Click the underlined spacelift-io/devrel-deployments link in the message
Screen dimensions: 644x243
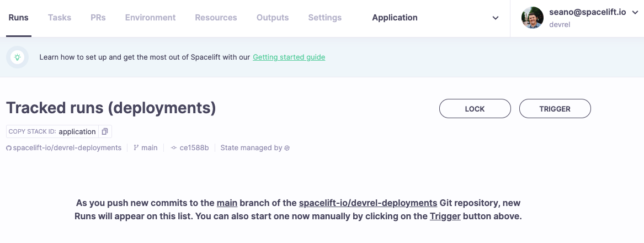(x=368, y=203)
